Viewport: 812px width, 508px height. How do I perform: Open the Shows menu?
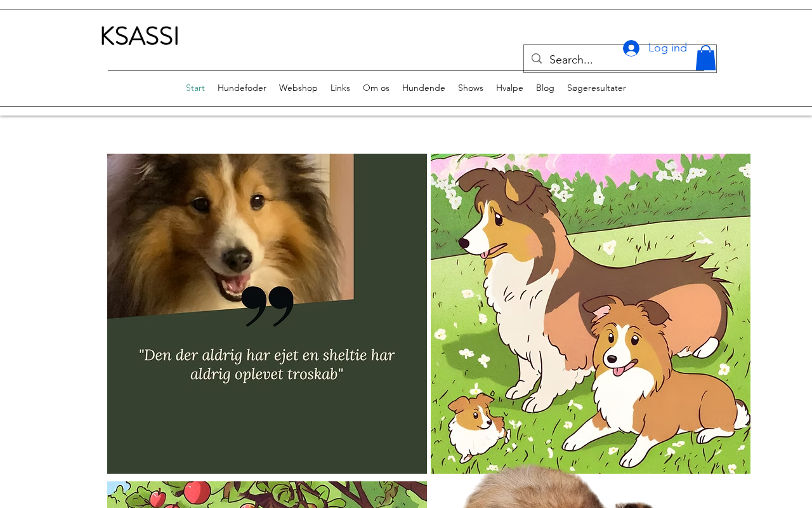pyautogui.click(x=471, y=88)
